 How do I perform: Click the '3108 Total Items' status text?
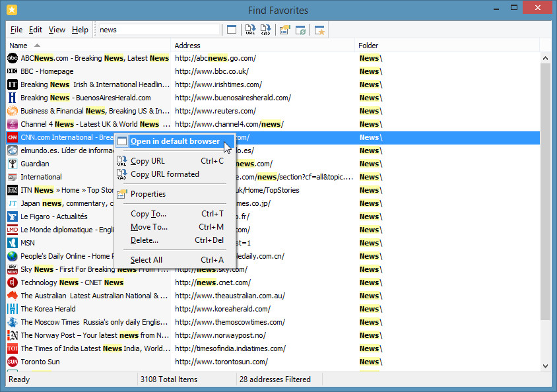click(169, 379)
